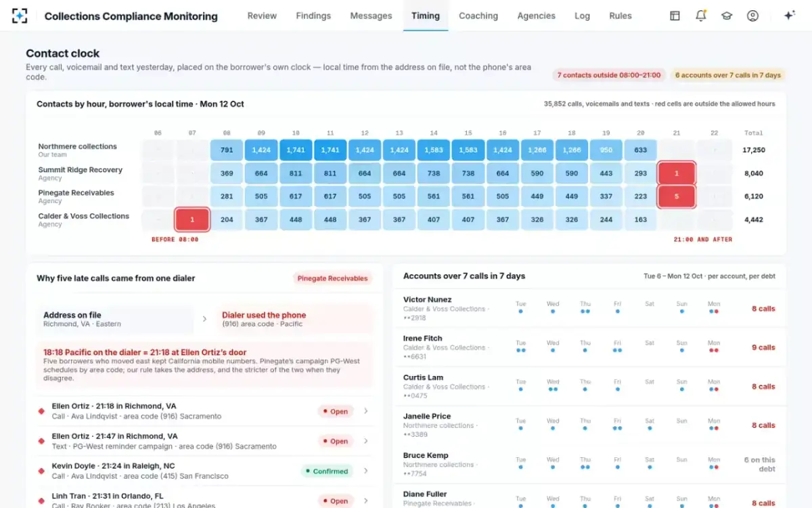Open the Janelle Price account row

point(589,425)
